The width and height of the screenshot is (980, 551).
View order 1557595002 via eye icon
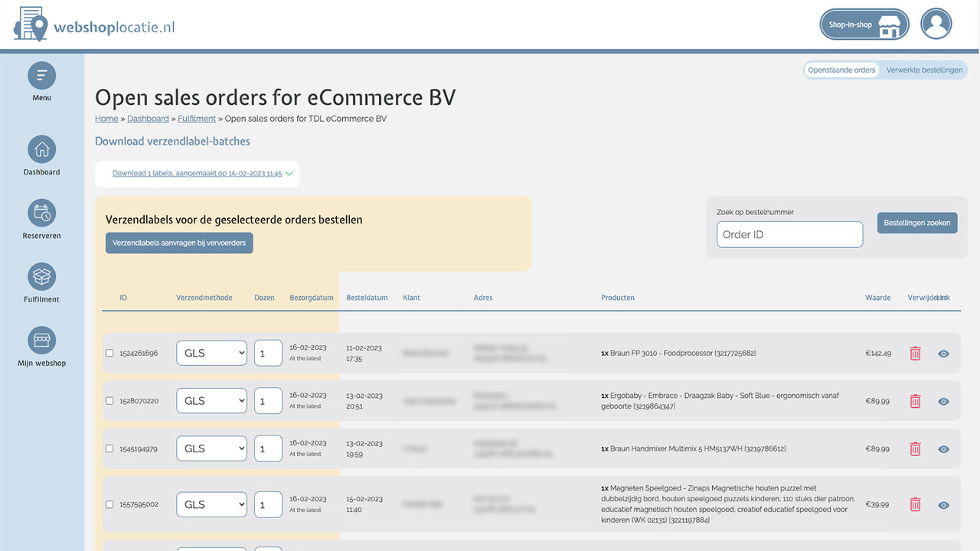point(944,505)
